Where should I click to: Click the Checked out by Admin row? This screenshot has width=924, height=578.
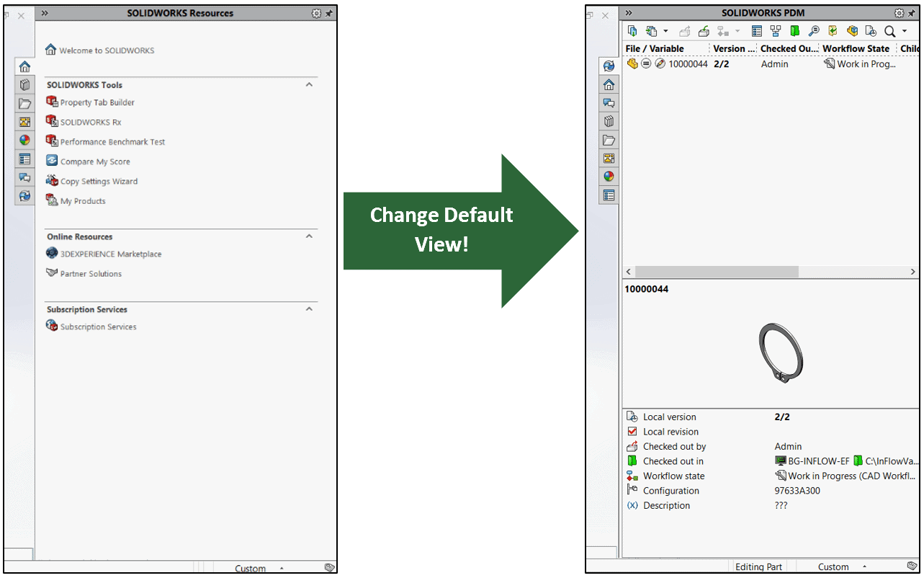click(771, 446)
